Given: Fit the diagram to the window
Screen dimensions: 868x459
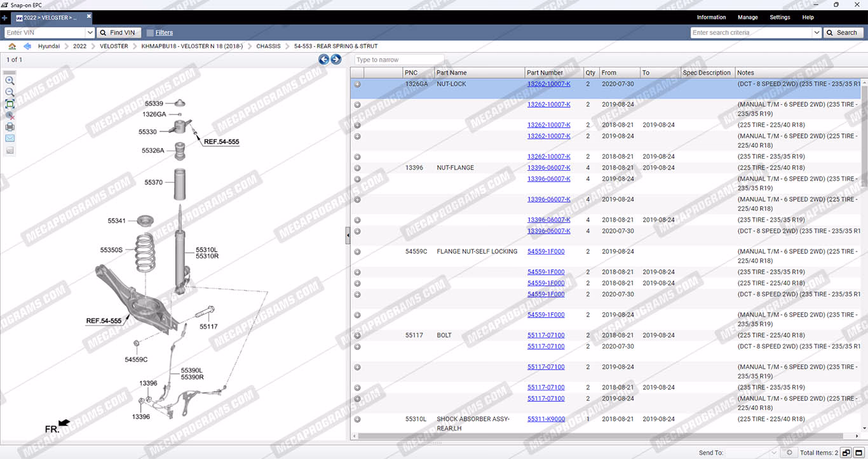Looking at the screenshot, I should pos(10,104).
